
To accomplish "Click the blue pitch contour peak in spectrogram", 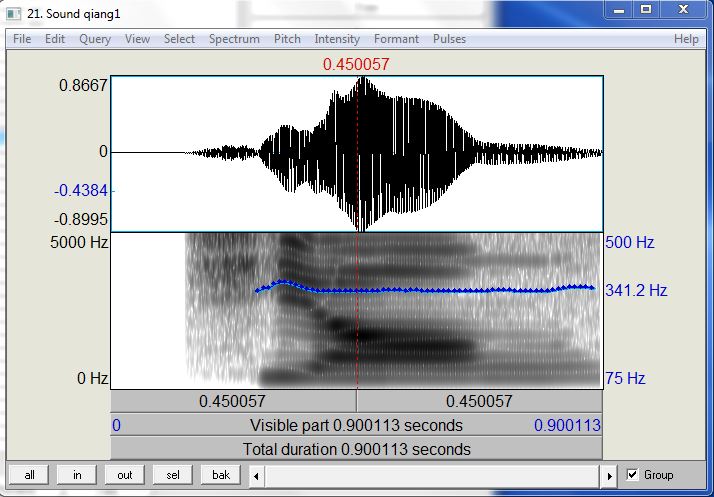I will click(283, 282).
